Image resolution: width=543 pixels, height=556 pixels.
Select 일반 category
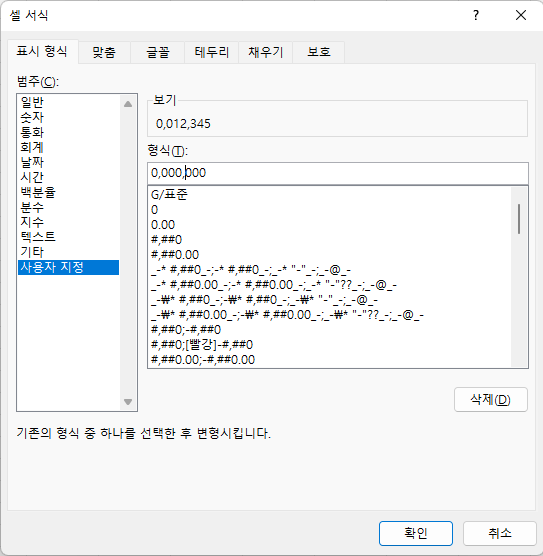[68, 102]
